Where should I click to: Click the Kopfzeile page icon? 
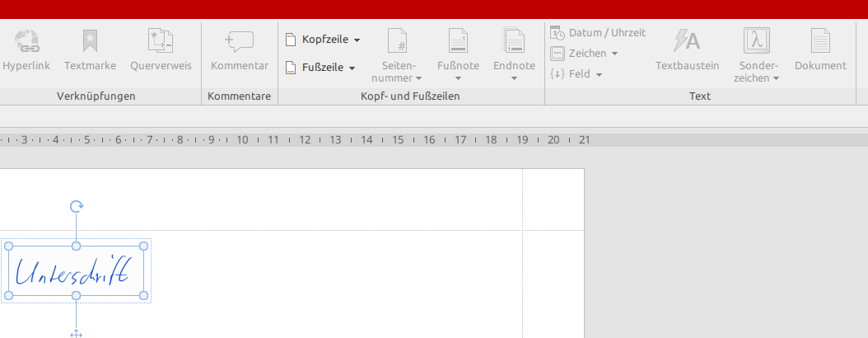click(291, 40)
